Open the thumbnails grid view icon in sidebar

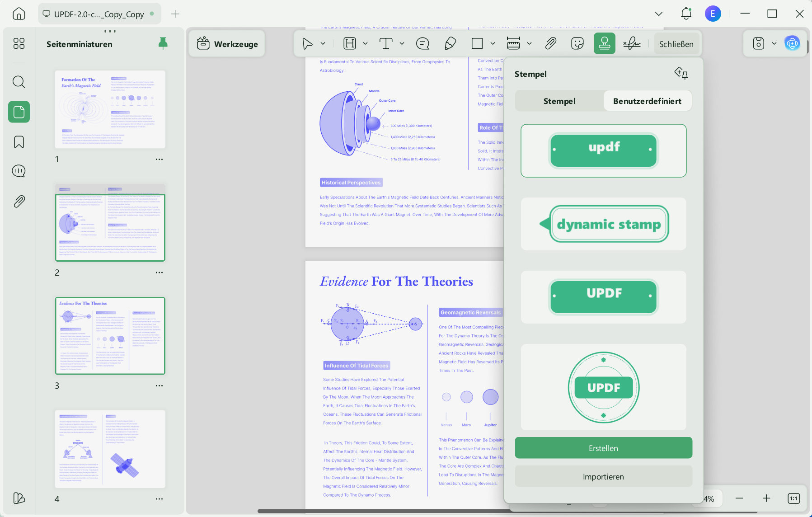(x=19, y=43)
